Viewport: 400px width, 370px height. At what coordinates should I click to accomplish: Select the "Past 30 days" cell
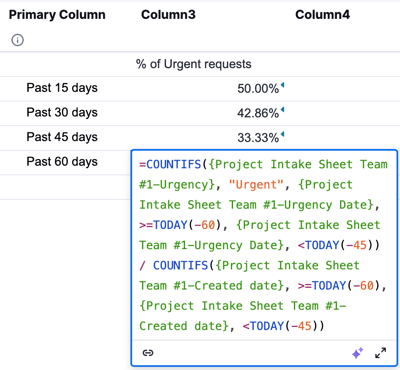[x=62, y=112]
